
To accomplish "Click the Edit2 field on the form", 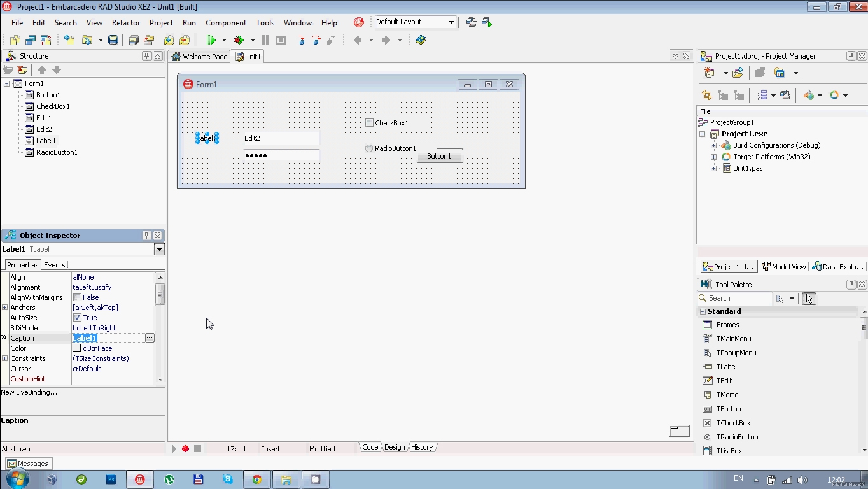I will [x=281, y=138].
